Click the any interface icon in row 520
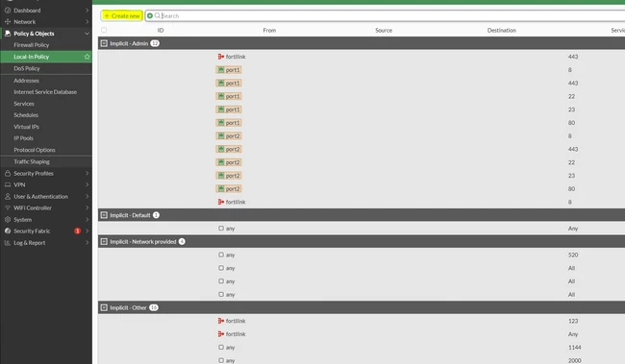 click(221, 255)
